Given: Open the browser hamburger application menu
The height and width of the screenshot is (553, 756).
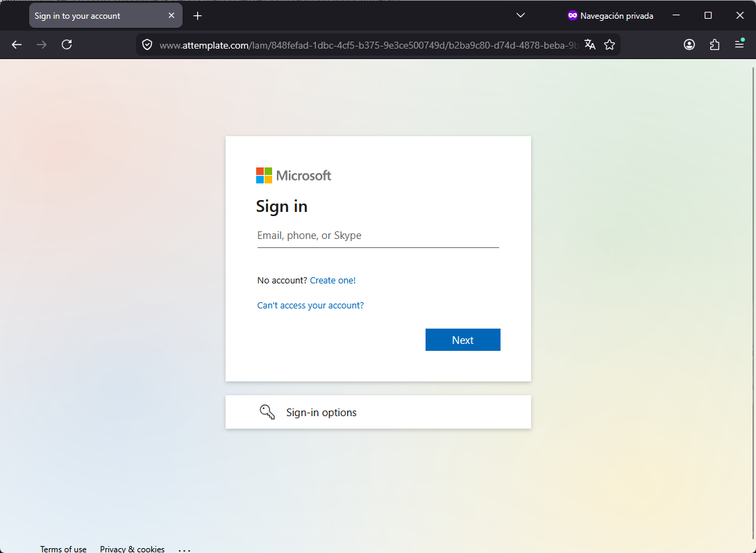Looking at the screenshot, I should (739, 44).
